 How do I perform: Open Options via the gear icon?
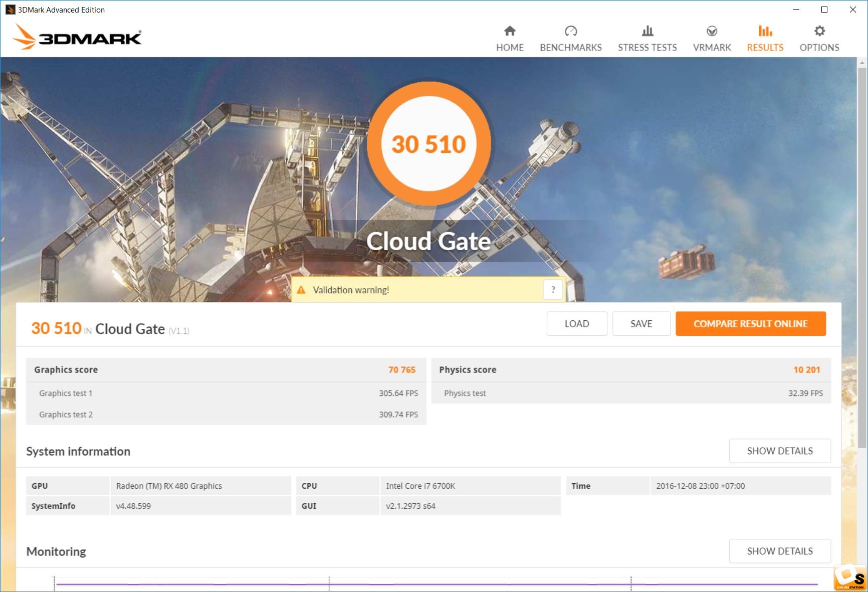click(x=819, y=31)
